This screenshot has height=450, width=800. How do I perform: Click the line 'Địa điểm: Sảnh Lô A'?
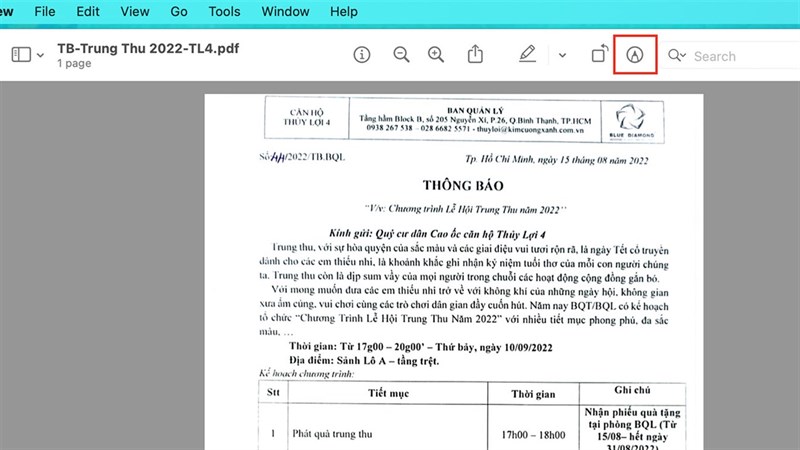pos(364,361)
